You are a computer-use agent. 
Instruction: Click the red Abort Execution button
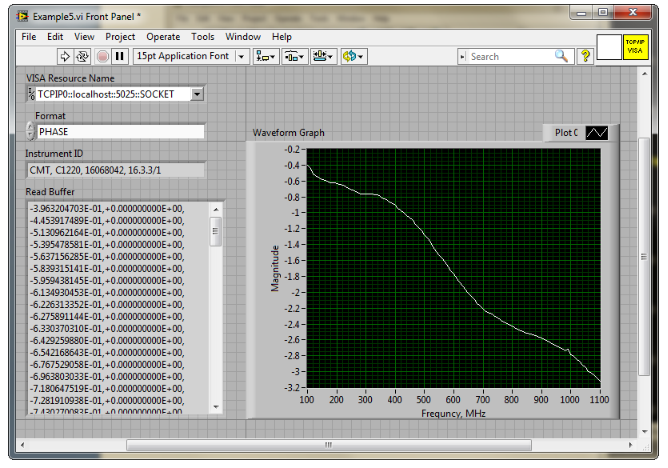click(102, 56)
